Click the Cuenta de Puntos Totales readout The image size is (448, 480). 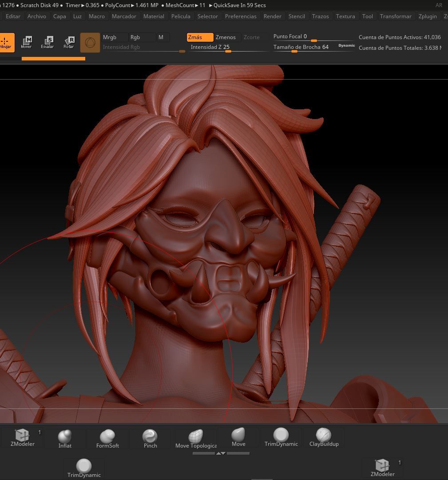coord(400,48)
